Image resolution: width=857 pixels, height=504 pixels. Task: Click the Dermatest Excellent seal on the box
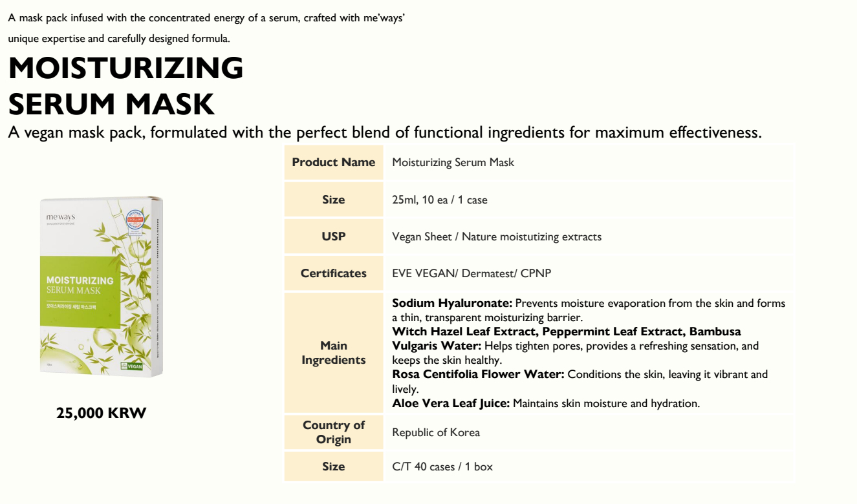[135, 221]
